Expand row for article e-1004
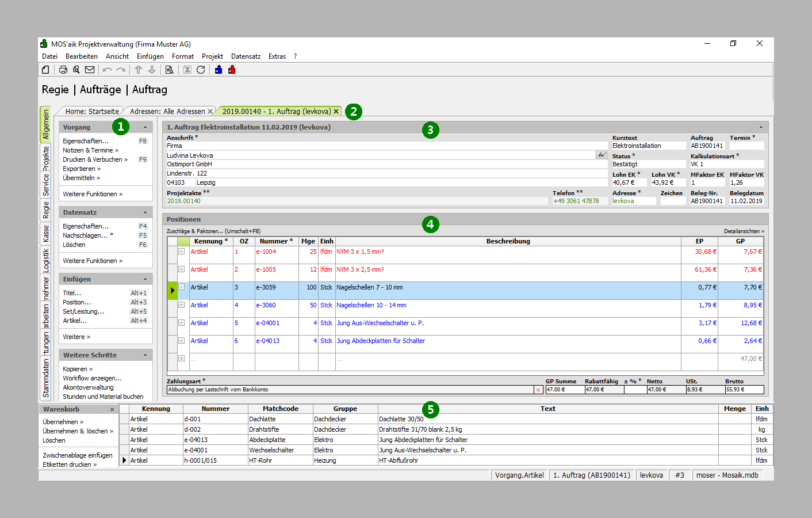 tap(181, 252)
